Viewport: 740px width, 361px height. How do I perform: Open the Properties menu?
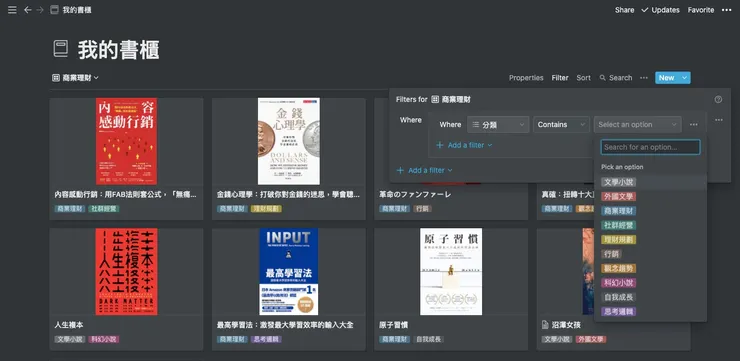[526, 78]
